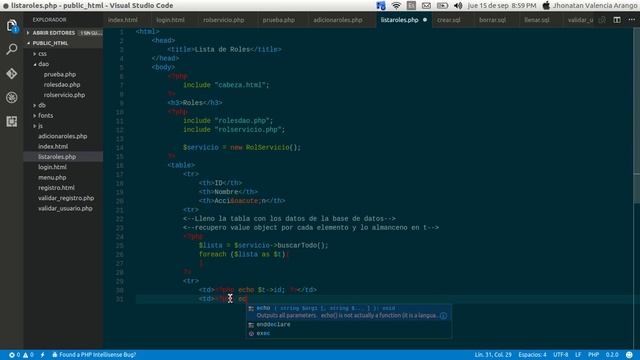This screenshot has height=360, width=640.
Task: Open prueba.php in the dao folder
Action: coord(60,74)
